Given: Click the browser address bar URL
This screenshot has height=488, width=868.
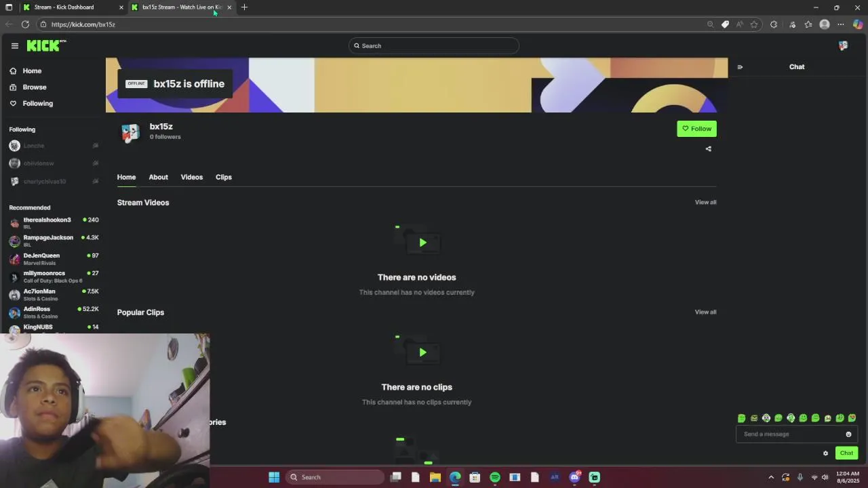Looking at the screenshot, I should click(x=83, y=24).
